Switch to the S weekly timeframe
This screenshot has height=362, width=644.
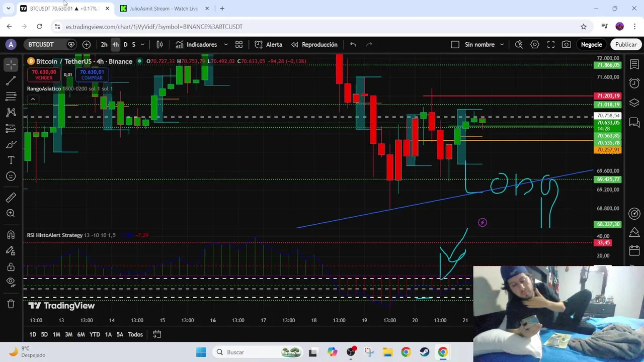(133, 45)
